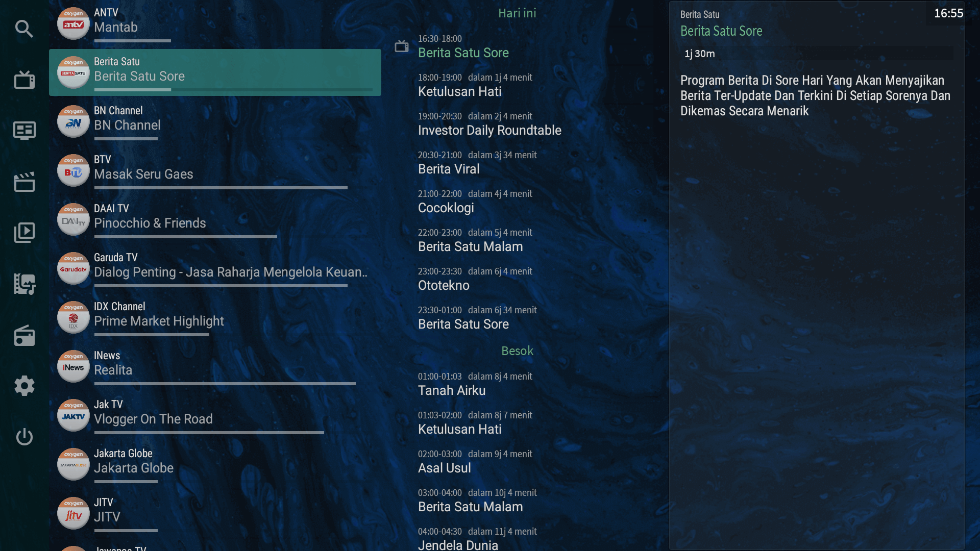This screenshot has height=551, width=980.
Task: Select Dialog Penting on Garuda TV
Action: click(x=231, y=272)
